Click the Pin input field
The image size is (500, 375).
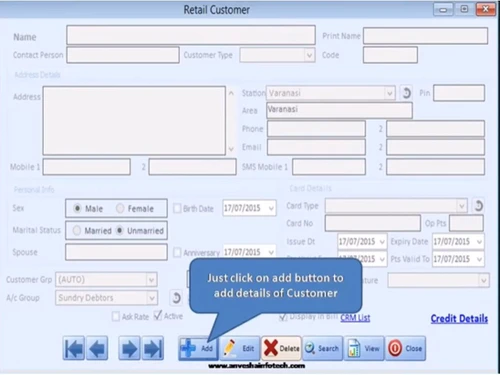tap(459, 93)
